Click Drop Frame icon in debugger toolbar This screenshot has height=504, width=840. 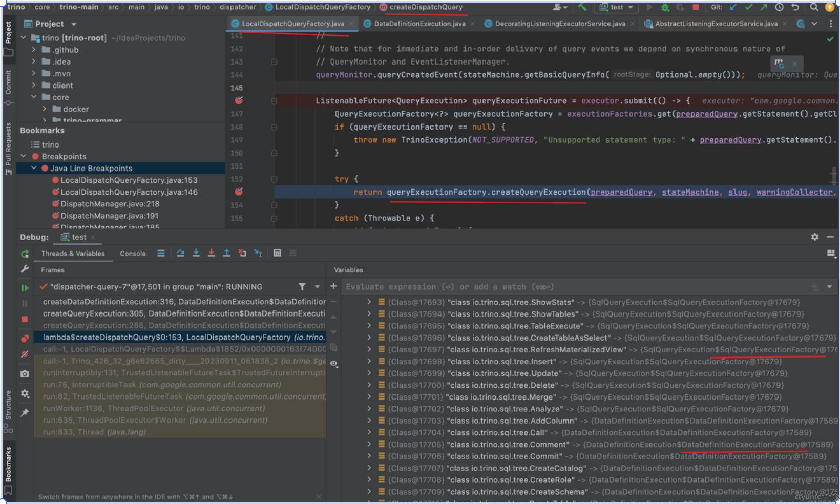tap(242, 253)
